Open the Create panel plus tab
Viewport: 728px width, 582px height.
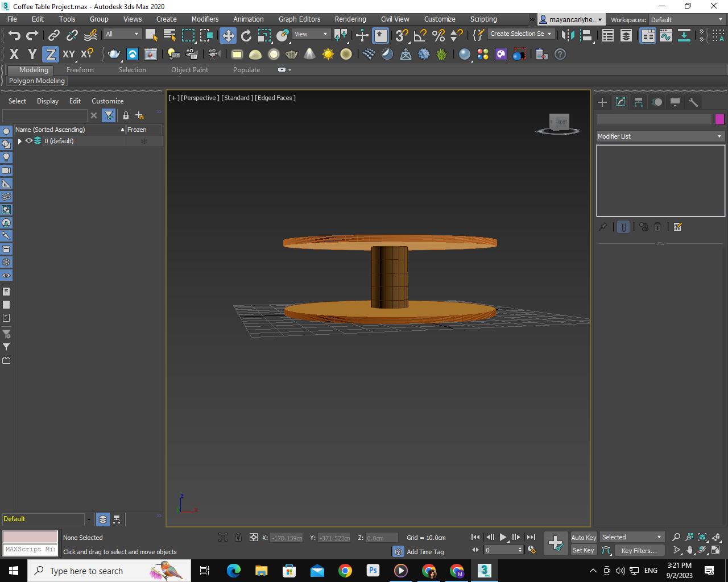[602, 102]
